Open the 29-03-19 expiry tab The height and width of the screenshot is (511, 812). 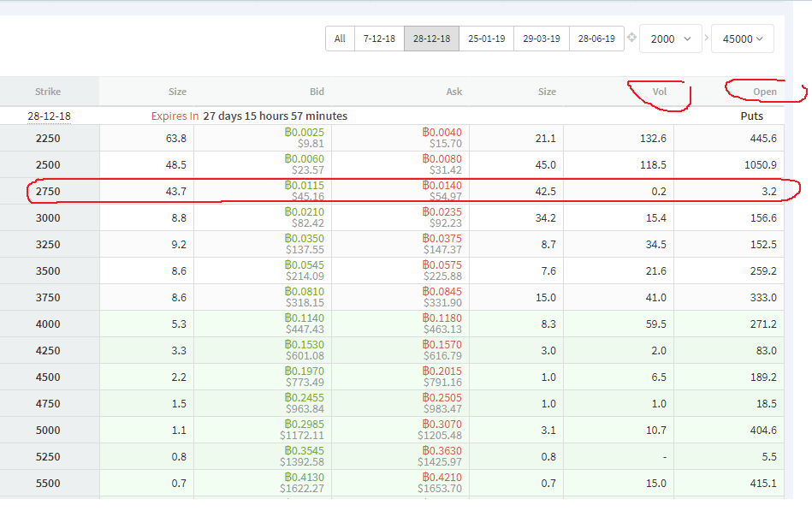point(541,39)
